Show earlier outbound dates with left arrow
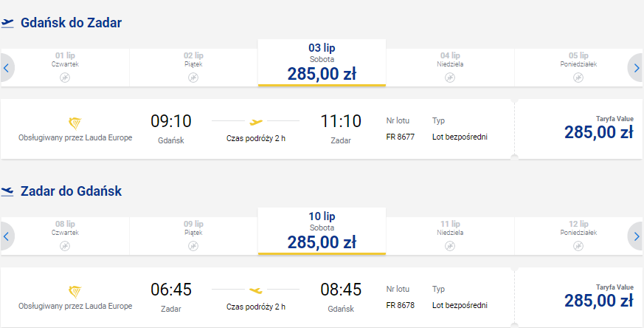The image size is (644, 328). [x=6, y=68]
